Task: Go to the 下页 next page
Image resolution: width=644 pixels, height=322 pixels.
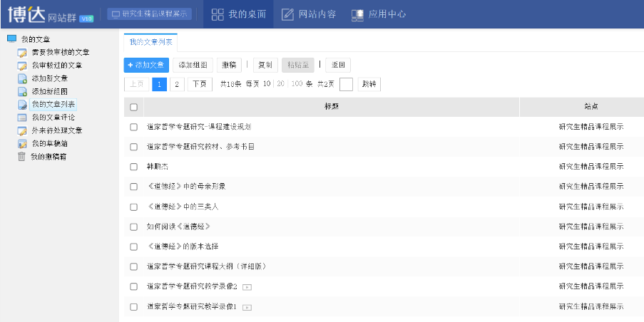Action: [x=200, y=84]
